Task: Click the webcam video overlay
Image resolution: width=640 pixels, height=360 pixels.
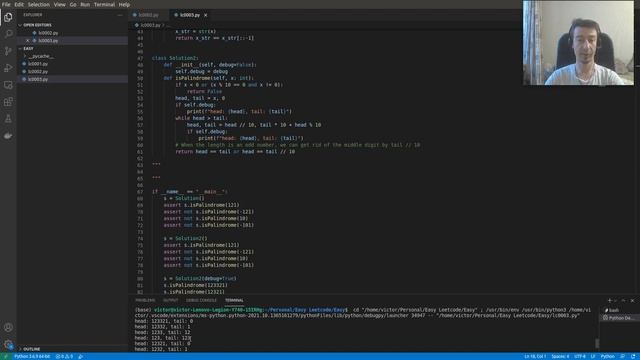Action: [x=578, y=42]
